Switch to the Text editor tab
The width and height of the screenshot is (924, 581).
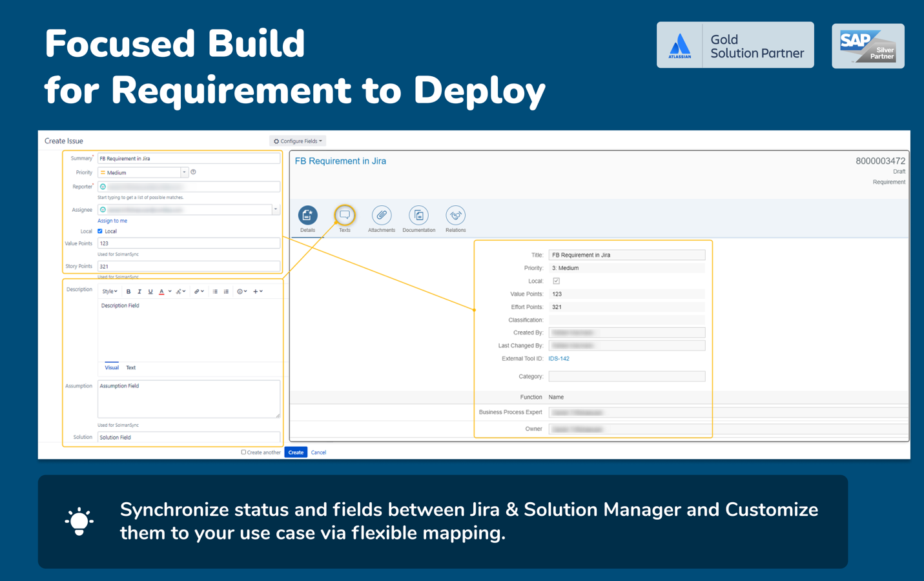click(x=130, y=367)
